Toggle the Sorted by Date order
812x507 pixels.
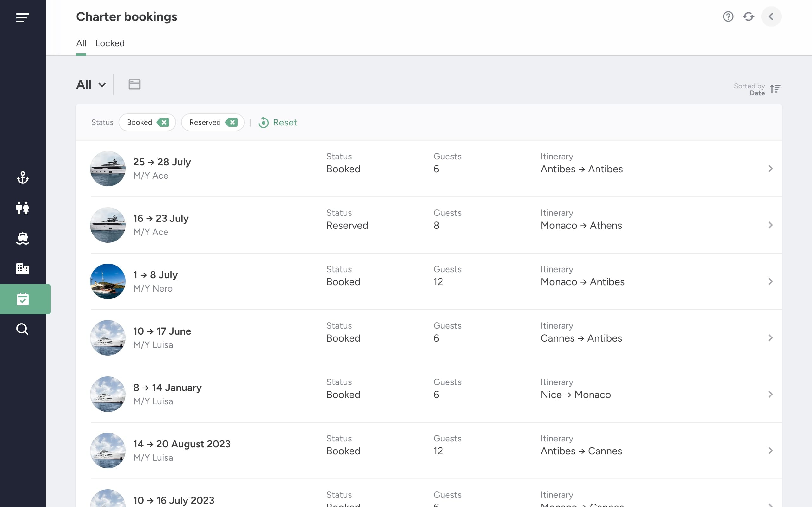775,89
